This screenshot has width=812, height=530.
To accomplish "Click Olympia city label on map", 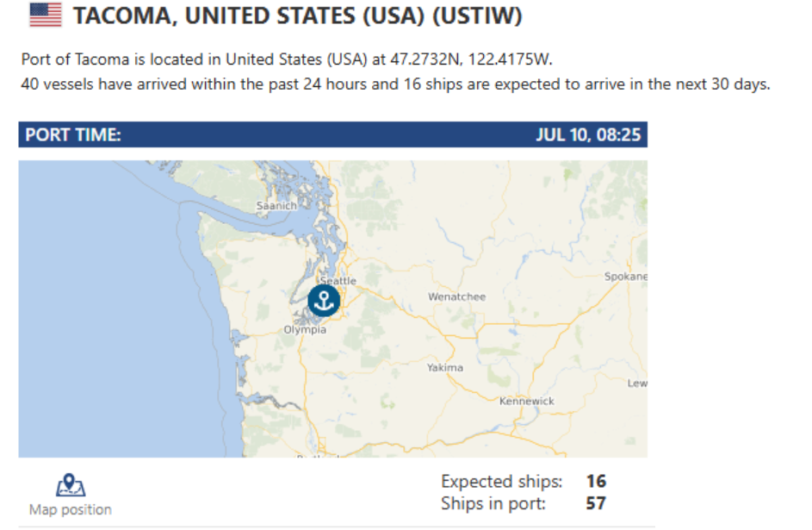I will [x=305, y=329].
